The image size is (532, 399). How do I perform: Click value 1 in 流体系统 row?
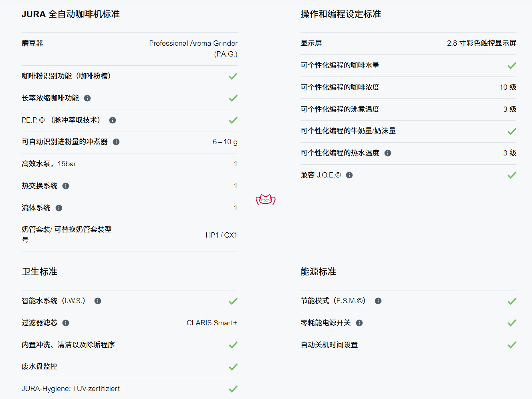click(236, 208)
